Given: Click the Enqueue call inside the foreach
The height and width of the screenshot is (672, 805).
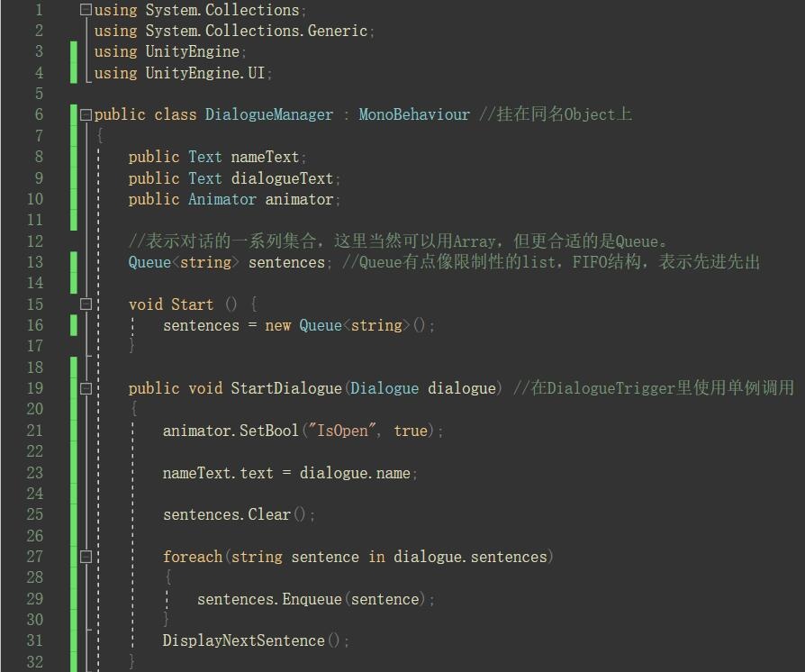Looking at the screenshot, I should coord(312,599).
